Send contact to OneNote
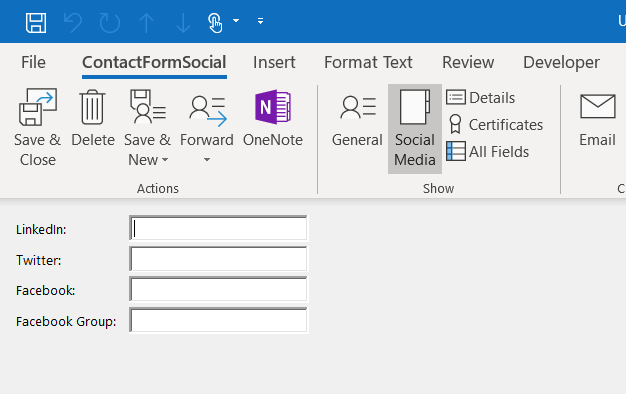 point(273,119)
